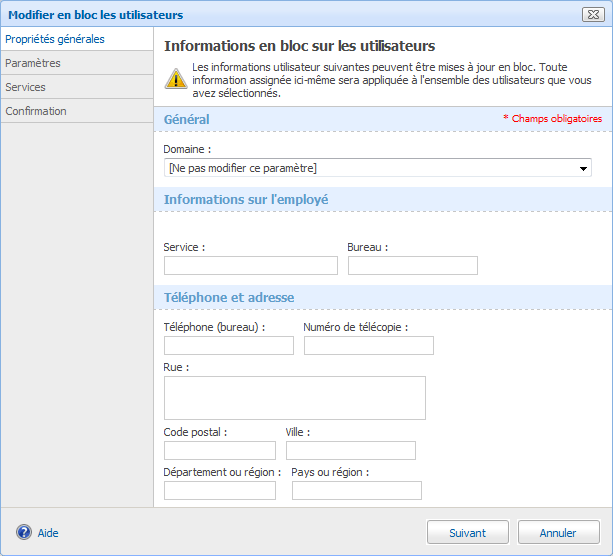Screen dimensions: 613x556
Task: Click the yellow warning triangle icon
Action: pos(174,80)
